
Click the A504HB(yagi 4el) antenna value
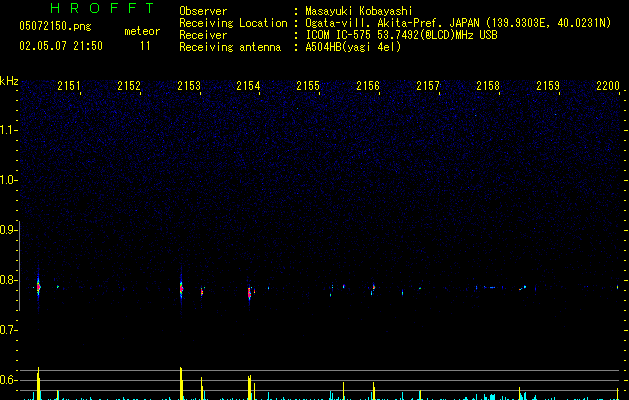[353, 47]
